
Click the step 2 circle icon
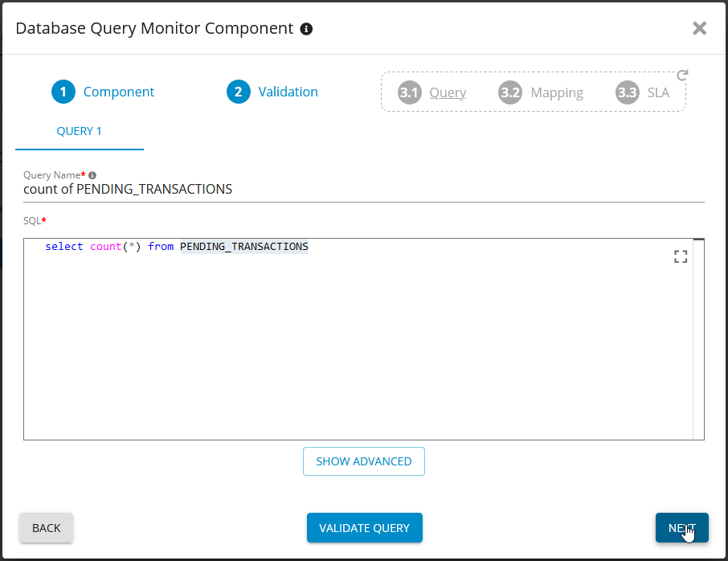pyautogui.click(x=238, y=92)
